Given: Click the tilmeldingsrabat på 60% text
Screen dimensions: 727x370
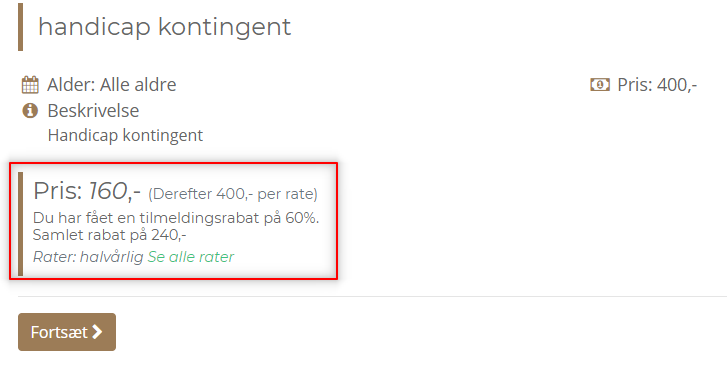Looking at the screenshot, I should (229, 218).
